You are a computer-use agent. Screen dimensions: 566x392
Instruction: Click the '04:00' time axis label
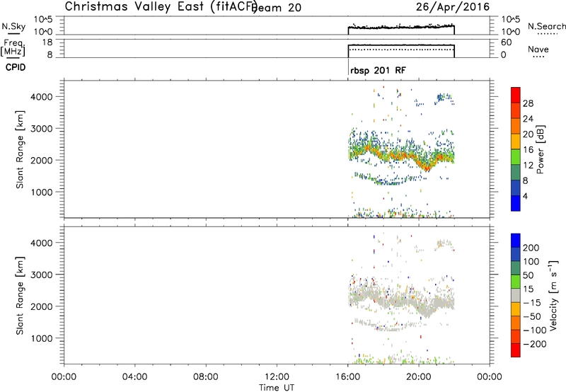click(134, 377)
